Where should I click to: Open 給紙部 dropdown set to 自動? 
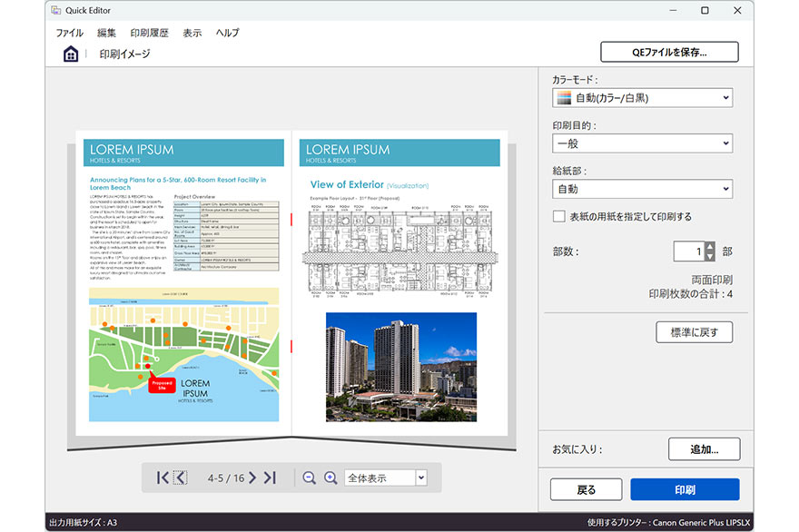coord(643,189)
